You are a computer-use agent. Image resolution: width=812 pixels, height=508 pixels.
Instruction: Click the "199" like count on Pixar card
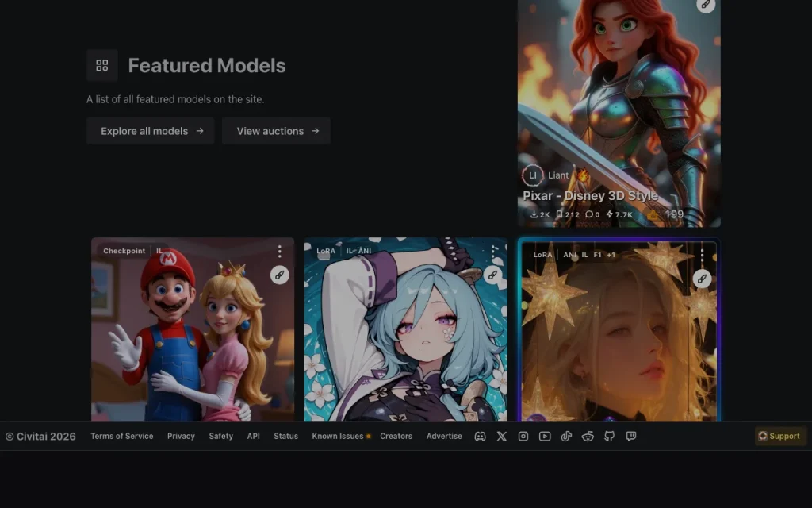click(674, 214)
